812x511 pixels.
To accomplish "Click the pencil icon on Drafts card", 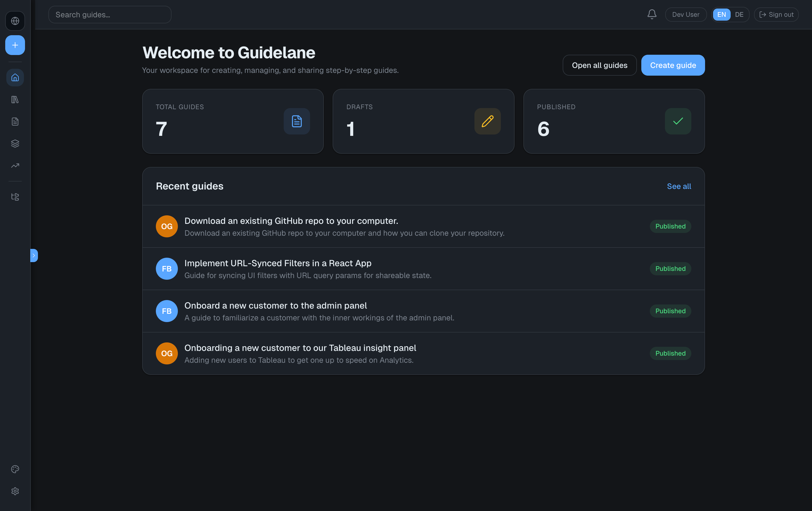I will 487,121.
